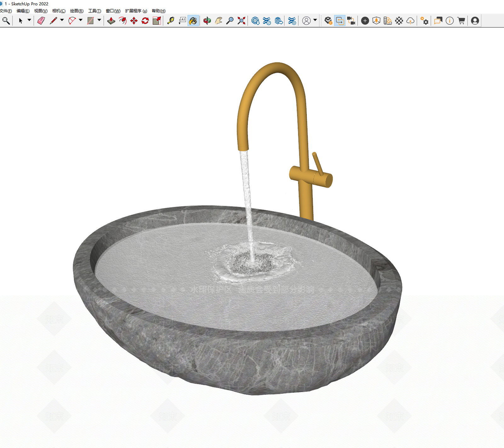Viewport: 504px width, 448px height.
Task: Choose the Scale tool
Action: 157,21
